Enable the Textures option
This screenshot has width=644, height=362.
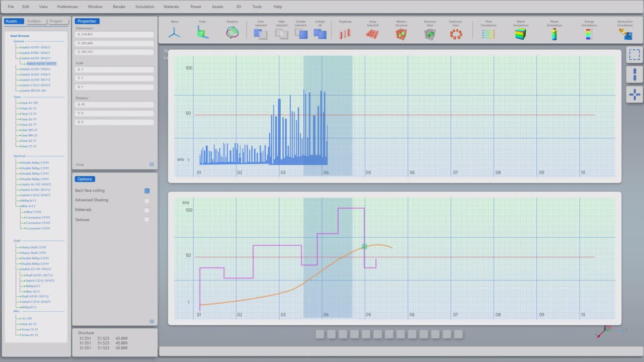click(x=147, y=220)
